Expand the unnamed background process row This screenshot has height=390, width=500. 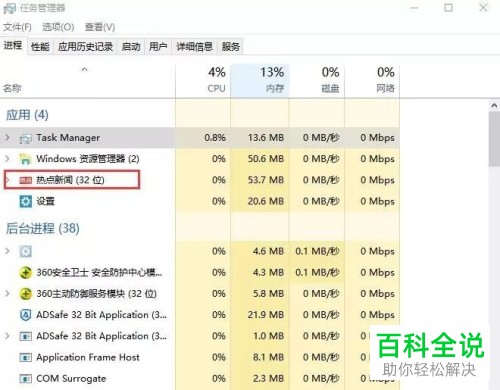pos(8,251)
